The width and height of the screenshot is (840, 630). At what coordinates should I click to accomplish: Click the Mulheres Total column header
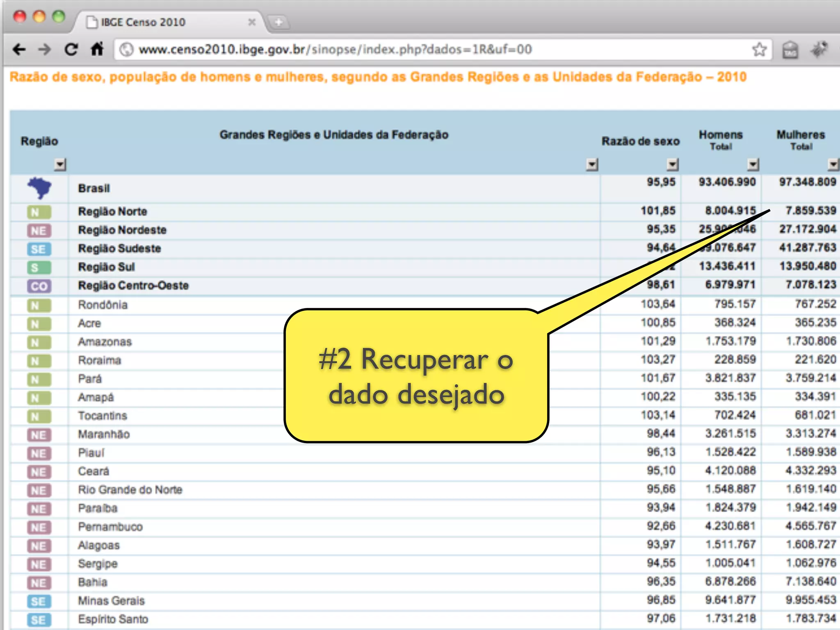click(x=801, y=139)
